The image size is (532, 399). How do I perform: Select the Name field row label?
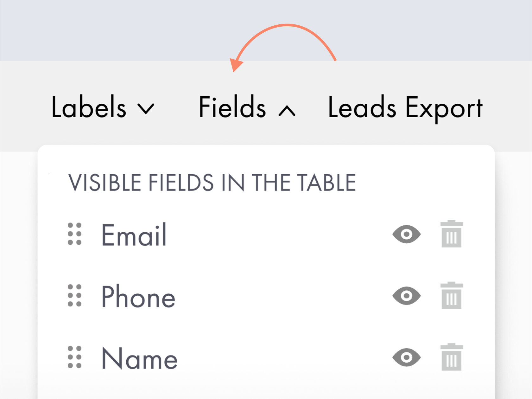(139, 358)
